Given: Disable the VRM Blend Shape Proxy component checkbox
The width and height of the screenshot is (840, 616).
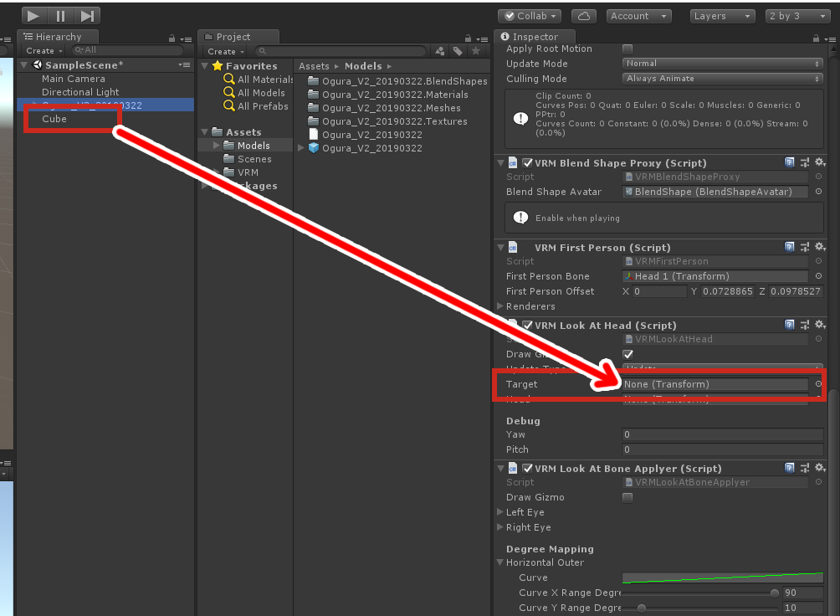Looking at the screenshot, I should pyautogui.click(x=527, y=163).
